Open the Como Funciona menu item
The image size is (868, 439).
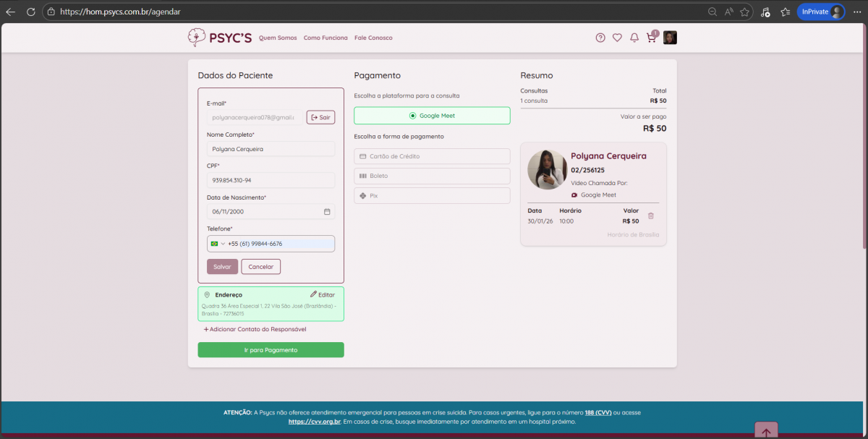pyautogui.click(x=325, y=38)
